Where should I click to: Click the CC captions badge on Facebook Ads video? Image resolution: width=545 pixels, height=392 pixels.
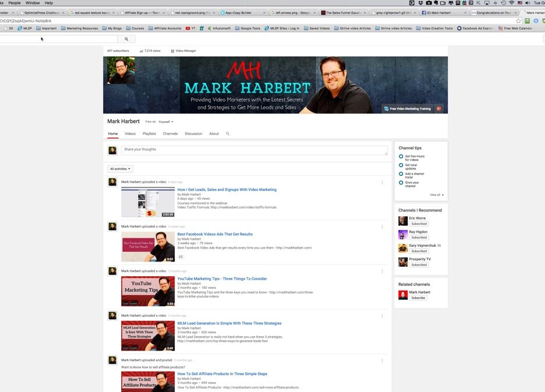coord(181,257)
